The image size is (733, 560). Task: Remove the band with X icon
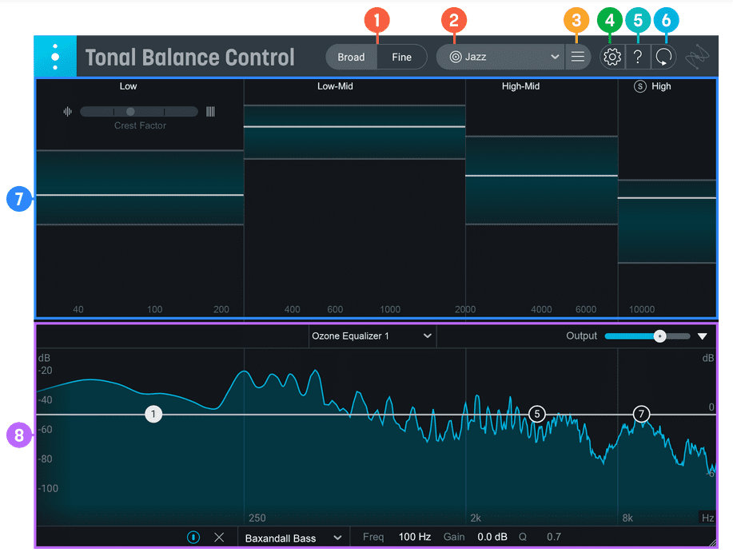tap(219, 538)
